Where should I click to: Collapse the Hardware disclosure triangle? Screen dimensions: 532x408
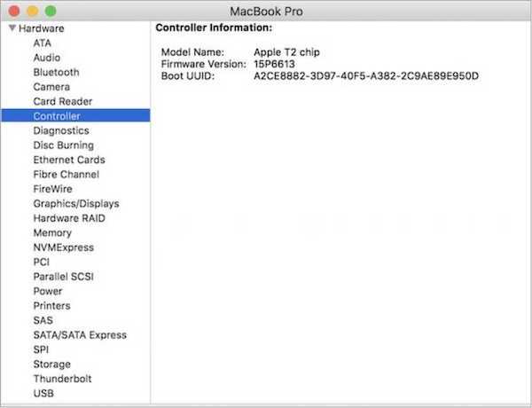pyautogui.click(x=12, y=27)
